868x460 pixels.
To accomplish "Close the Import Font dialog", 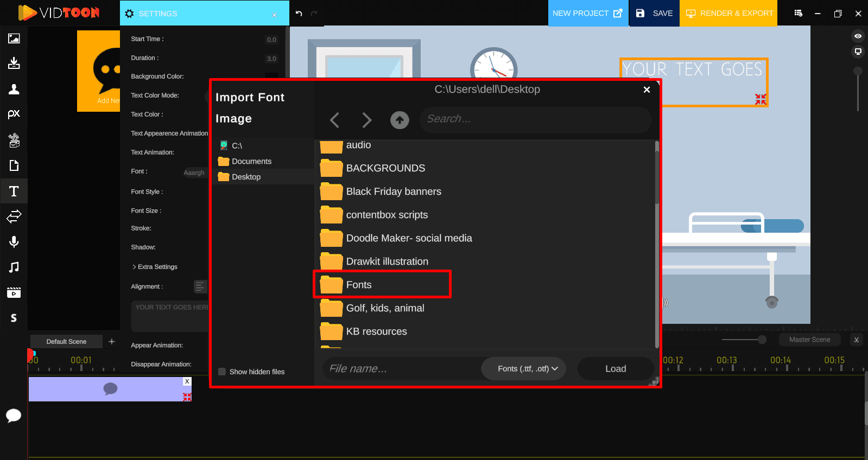I will point(647,90).
